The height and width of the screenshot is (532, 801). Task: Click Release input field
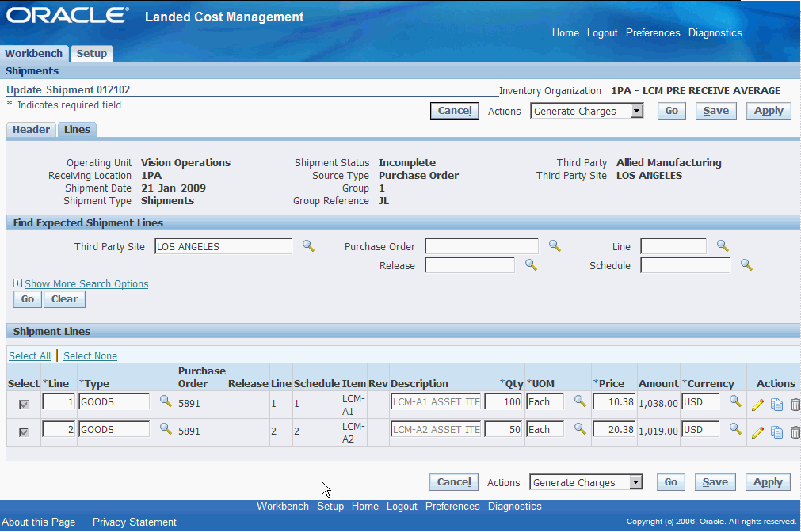click(x=470, y=265)
